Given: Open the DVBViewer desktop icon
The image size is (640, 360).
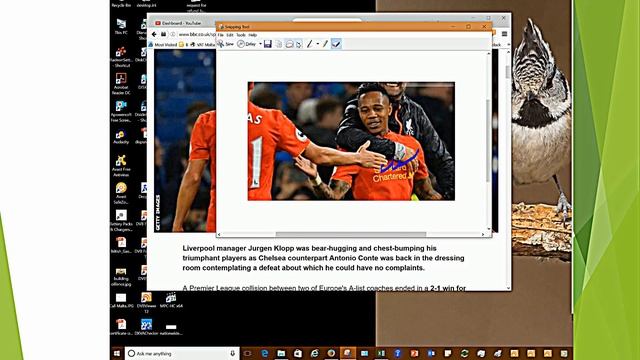Looking at the screenshot, I should click(x=146, y=302).
